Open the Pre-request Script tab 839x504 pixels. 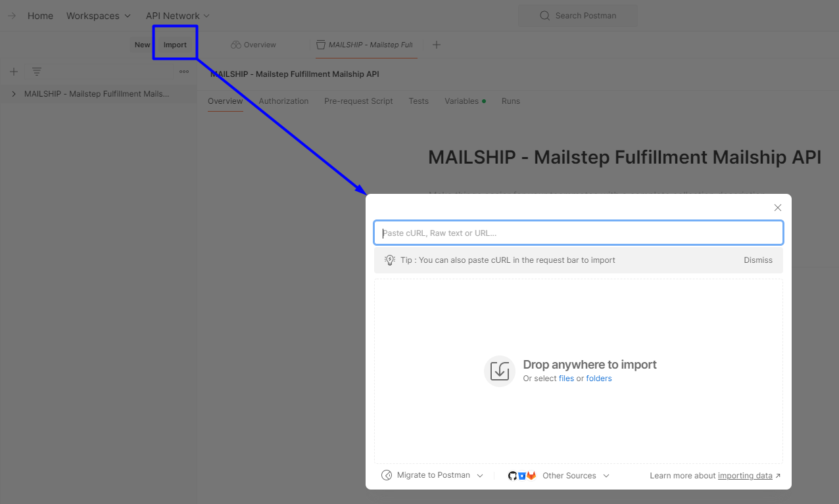(358, 101)
